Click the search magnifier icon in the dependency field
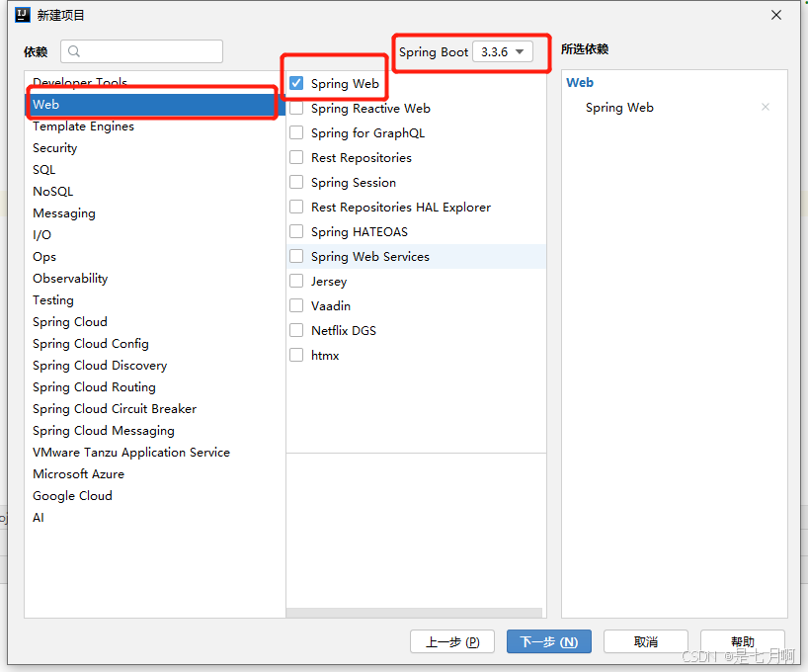 (x=74, y=51)
